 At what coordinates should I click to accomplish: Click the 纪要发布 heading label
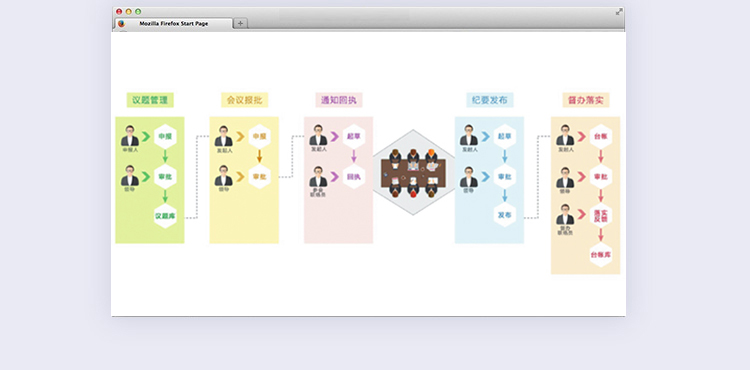490,100
